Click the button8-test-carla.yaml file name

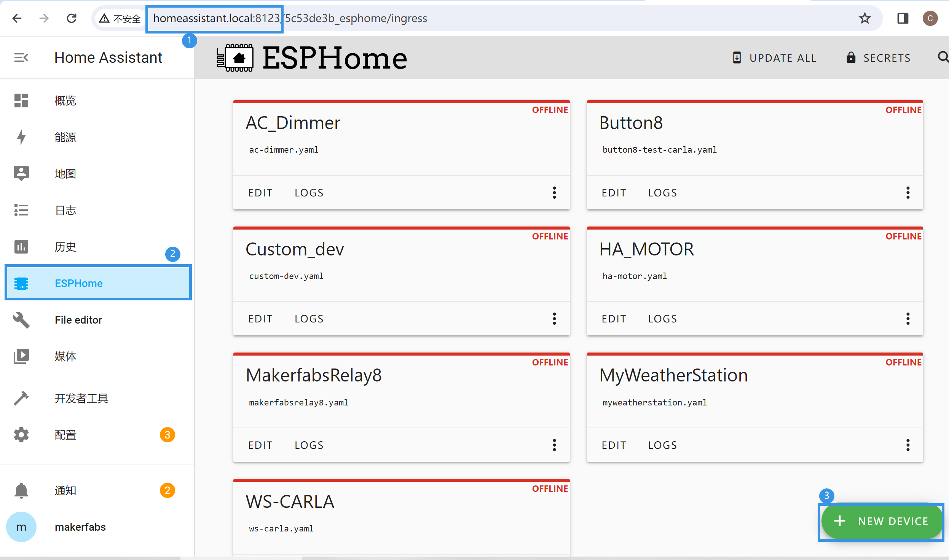pos(659,150)
